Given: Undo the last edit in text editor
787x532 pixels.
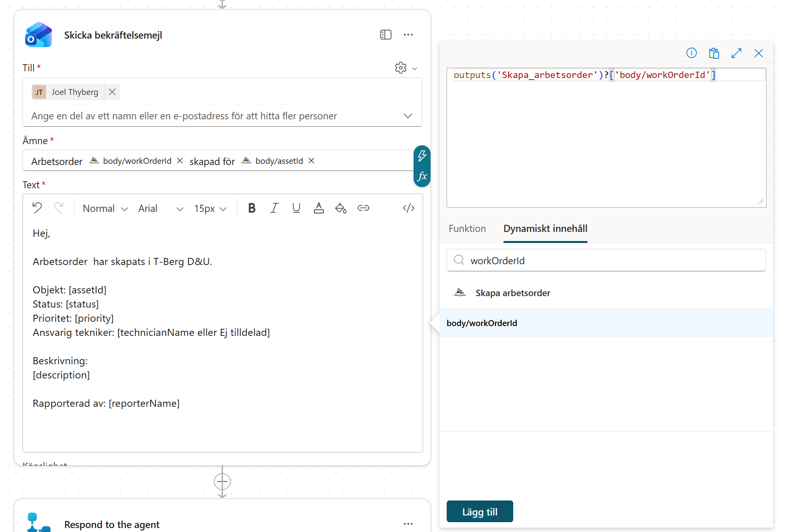Looking at the screenshot, I should pos(37,208).
